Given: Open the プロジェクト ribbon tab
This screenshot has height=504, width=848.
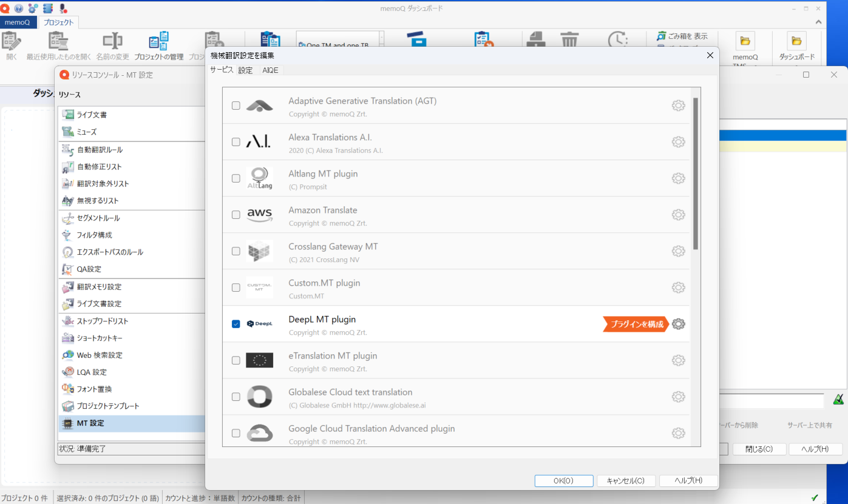Looking at the screenshot, I should (58, 22).
